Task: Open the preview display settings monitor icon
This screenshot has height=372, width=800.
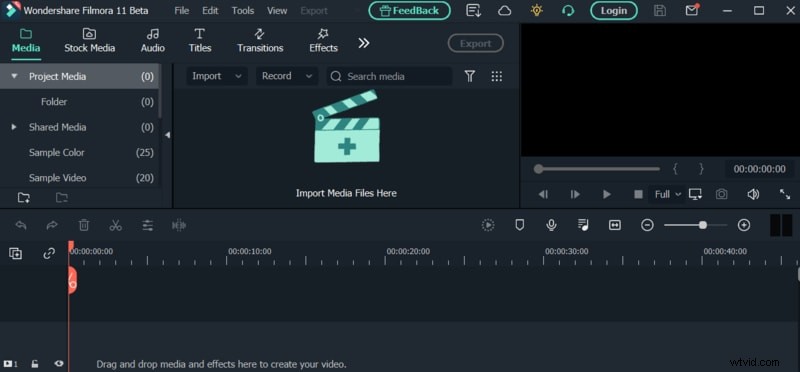Action: 695,194
